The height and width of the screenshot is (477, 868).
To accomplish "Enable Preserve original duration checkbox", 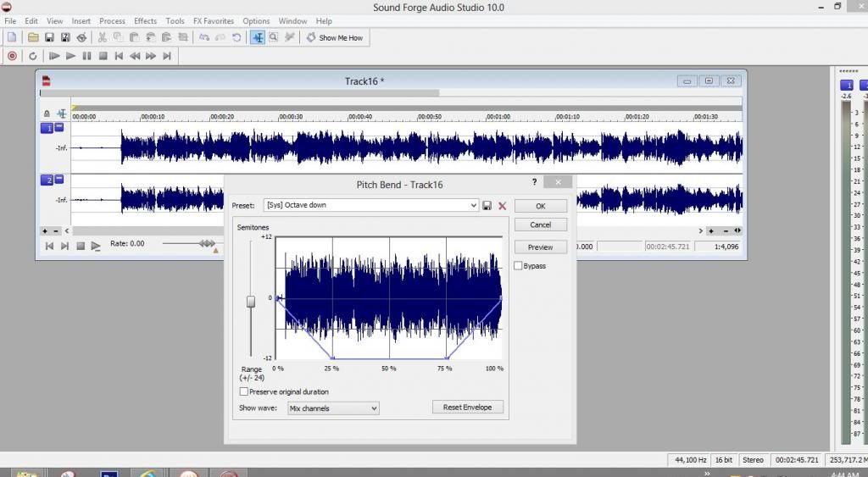I will click(x=243, y=391).
